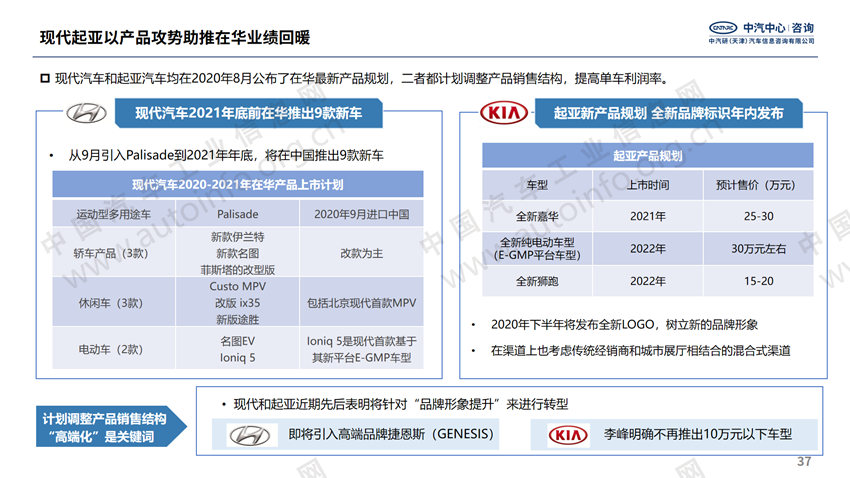Click the Ioniq 5 entry under 名图EV
The image size is (850, 478).
point(237,358)
